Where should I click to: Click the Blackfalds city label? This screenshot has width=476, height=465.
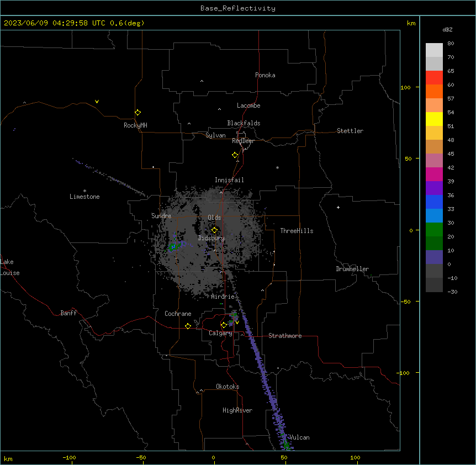244,123
